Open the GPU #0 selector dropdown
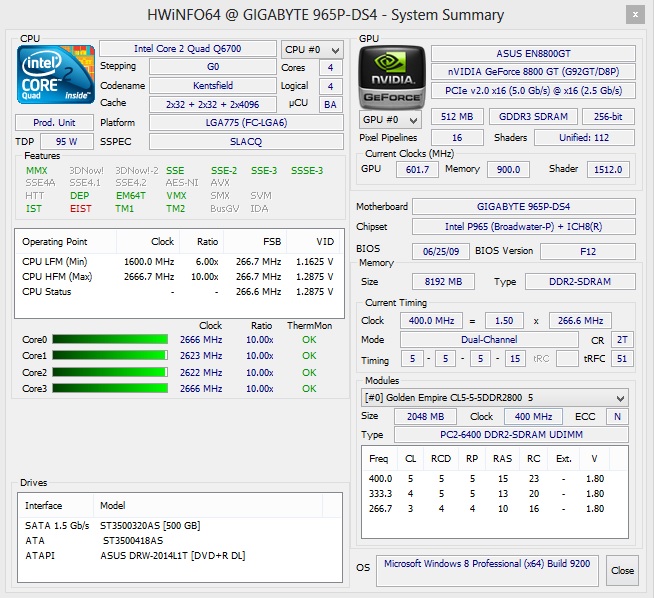Screen dimensions: 654x598 click(x=390, y=120)
